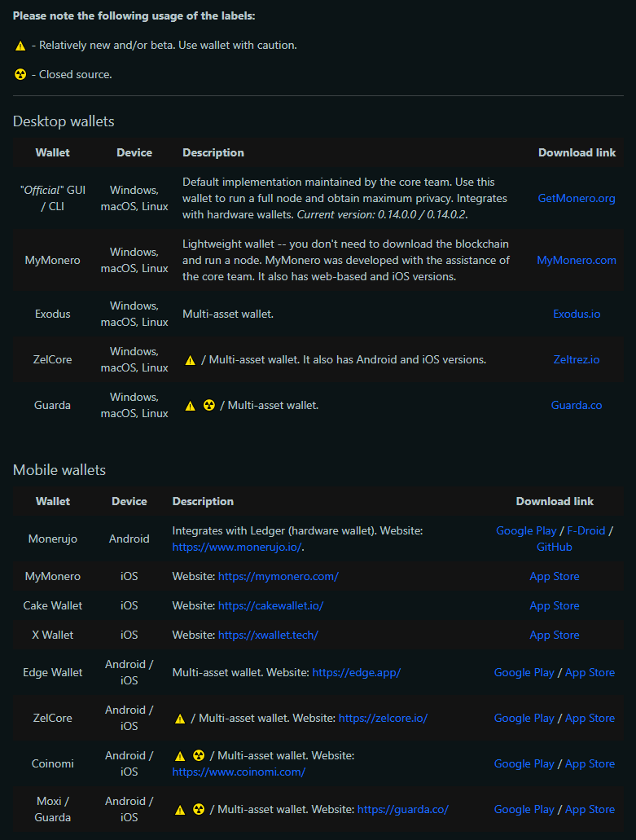Click the Cake Wallet name cell
Image resolution: width=636 pixels, height=840 pixels.
tap(52, 606)
